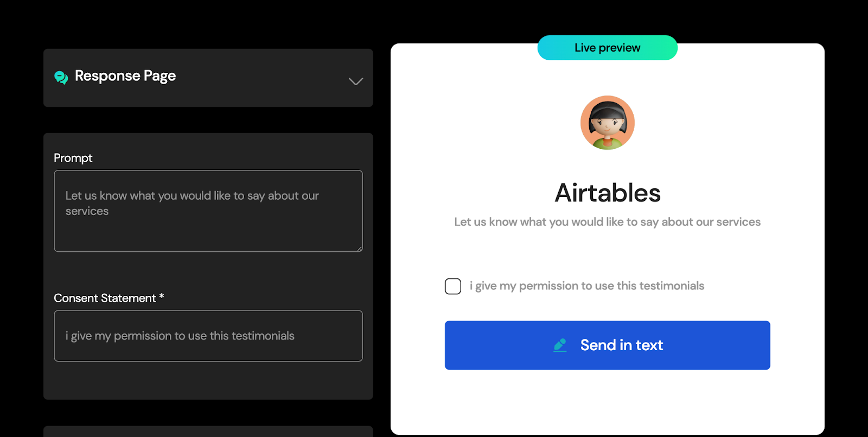Click the Airtables title in preview
The height and width of the screenshot is (437, 868).
pos(608,193)
